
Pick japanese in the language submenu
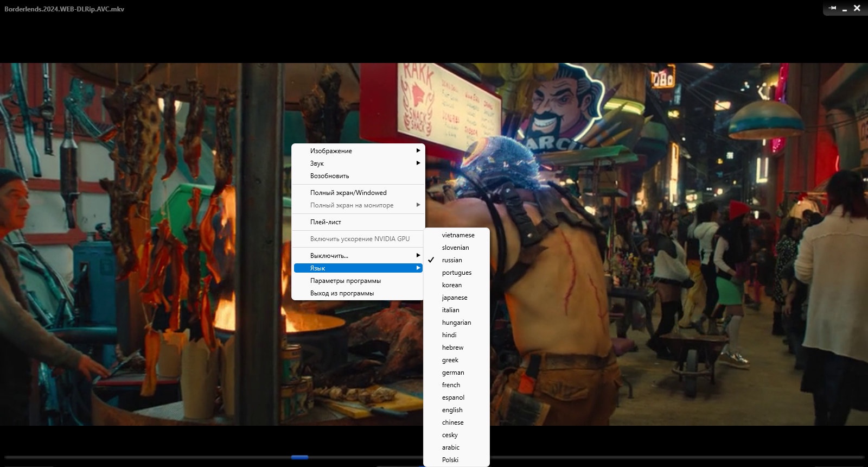456,298
